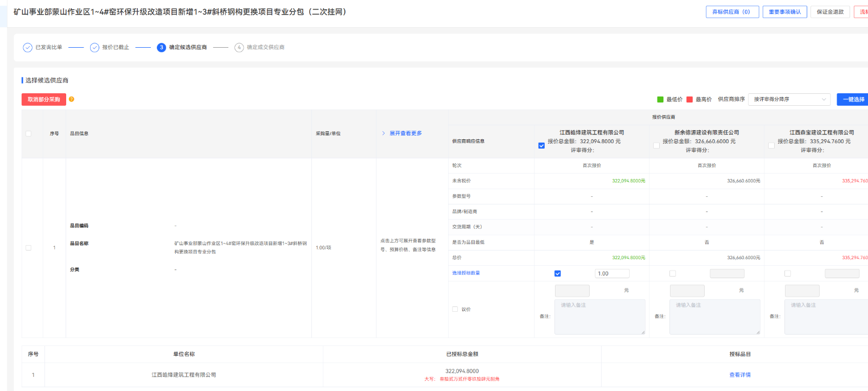This screenshot has height=391, width=868.
Task: Click step 4 circle 确定成交供应商
Action: 239,48
